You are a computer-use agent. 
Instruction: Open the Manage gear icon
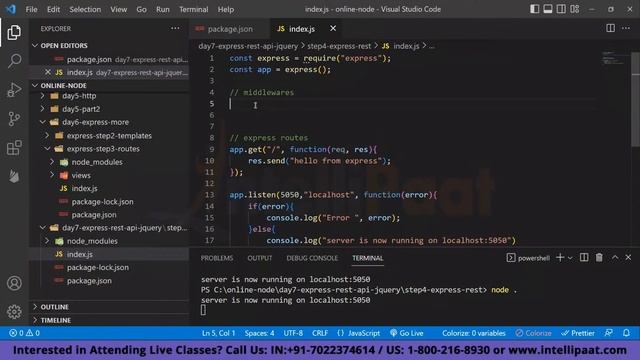pos(14,312)
